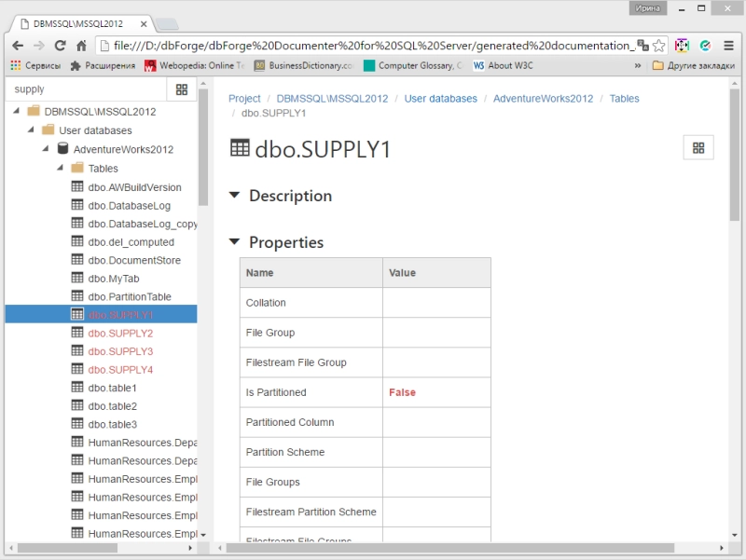Open the Webopedia bookmark
This screenshot has width=746, height=560.
pos(195,65)
